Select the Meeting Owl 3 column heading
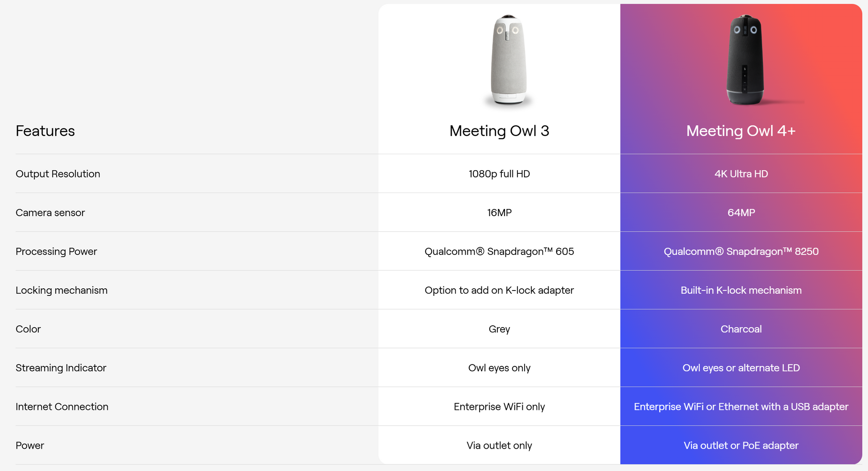This screenshot has height=471, width=868. coord(499,131)
